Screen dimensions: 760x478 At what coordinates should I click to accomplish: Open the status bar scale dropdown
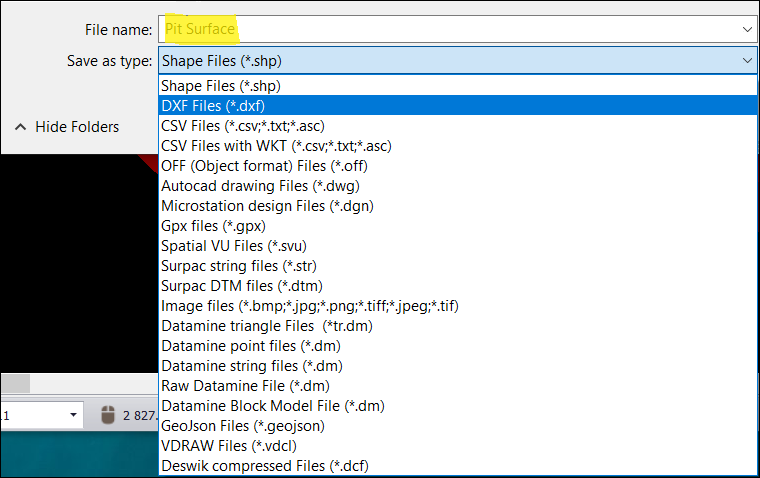pyautogui.click(x=73, y=415)
